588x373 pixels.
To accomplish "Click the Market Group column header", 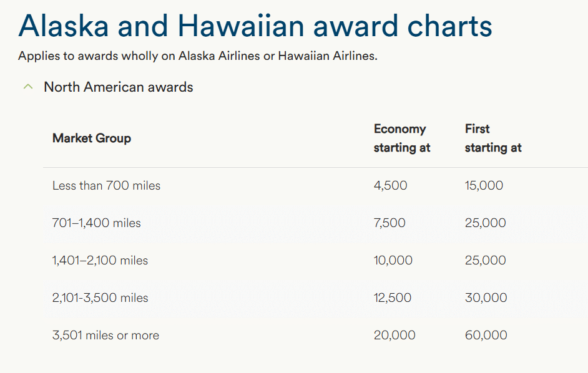I will coord(92,138).
